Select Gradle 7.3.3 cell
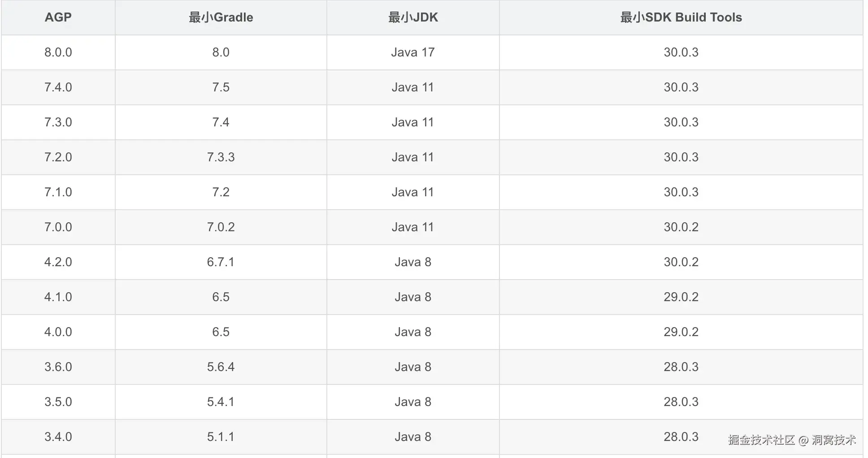This screenshot has height=458, width=868. point(221,157)
